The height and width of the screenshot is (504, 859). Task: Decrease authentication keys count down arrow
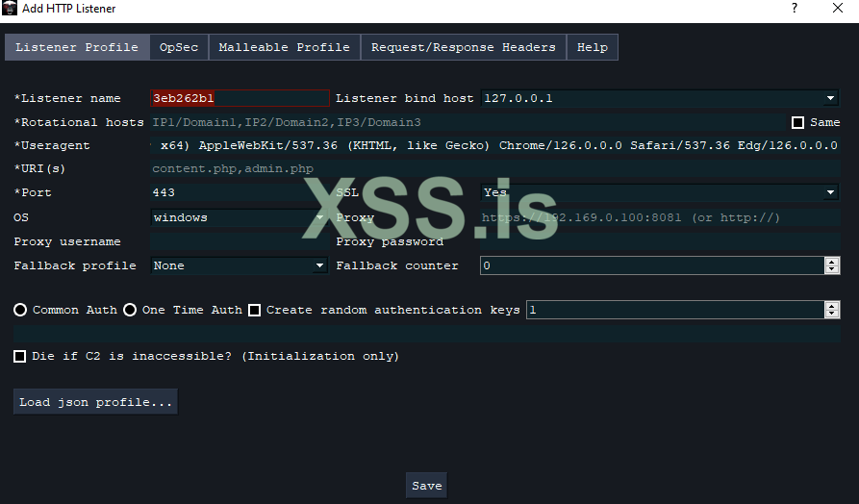tap(832, 314)
